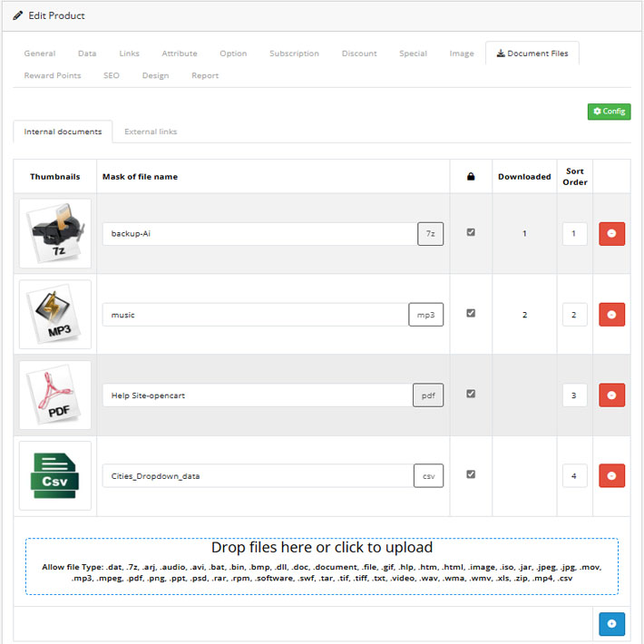Switch to the SEO tab
Viewport: 644px width, 644px height.
[112, 75]
